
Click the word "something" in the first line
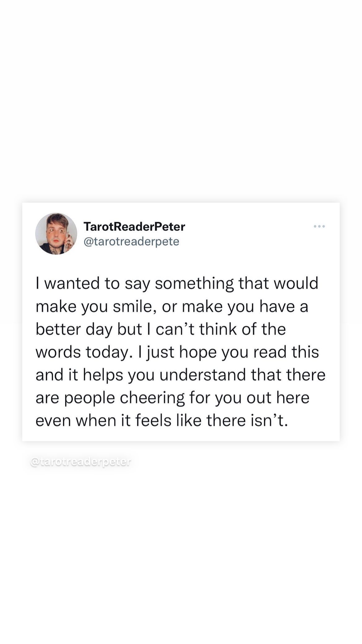pos(194,284)
